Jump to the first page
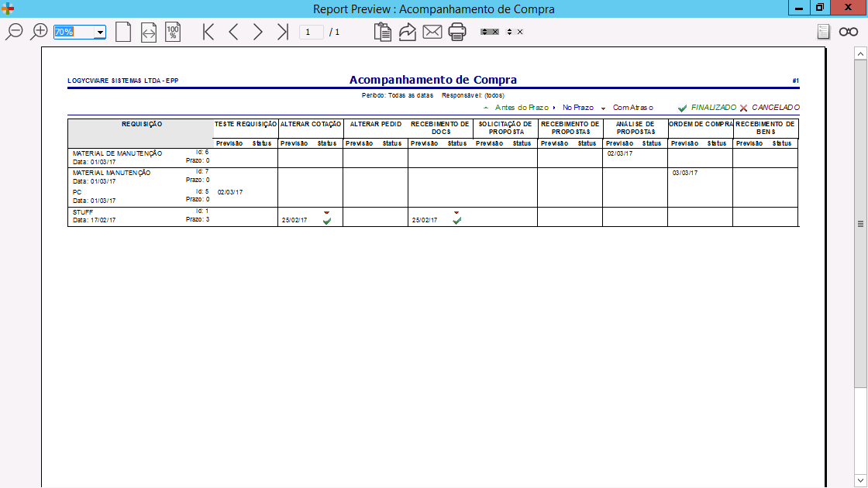Image resolution: width=868 pixels, height=488 pixels. click(x=208, y=32)
